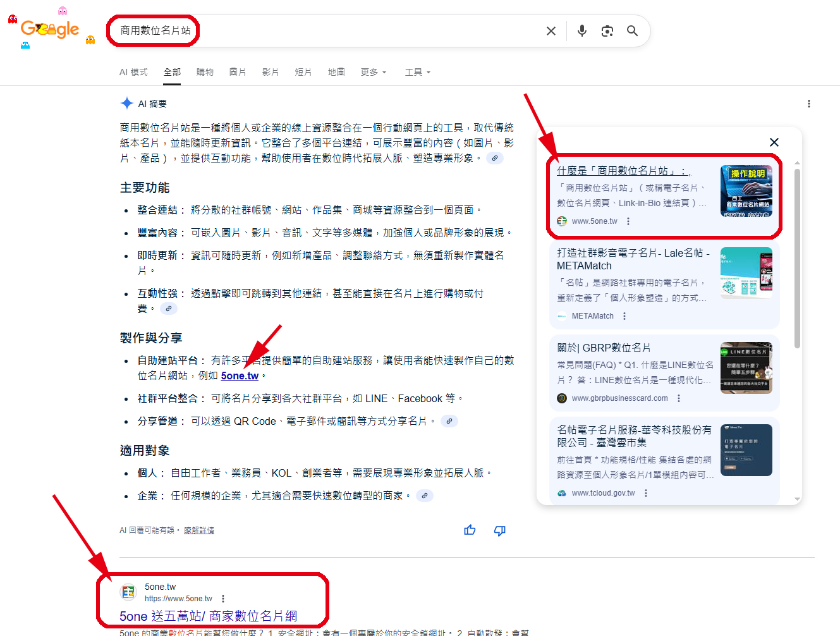Screen dimensions: 840x636
Task: Close the sources side panel
Action: tap(774, 142)
